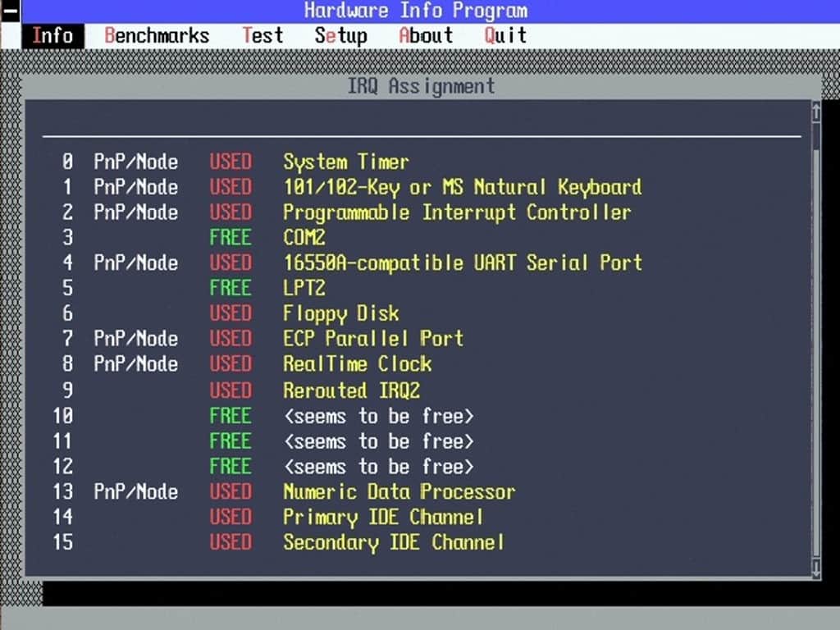The height and width of the screenshot is (630, 840).
Task: Select the Primary IDE Channel row
Action: [x=268, y=517]
